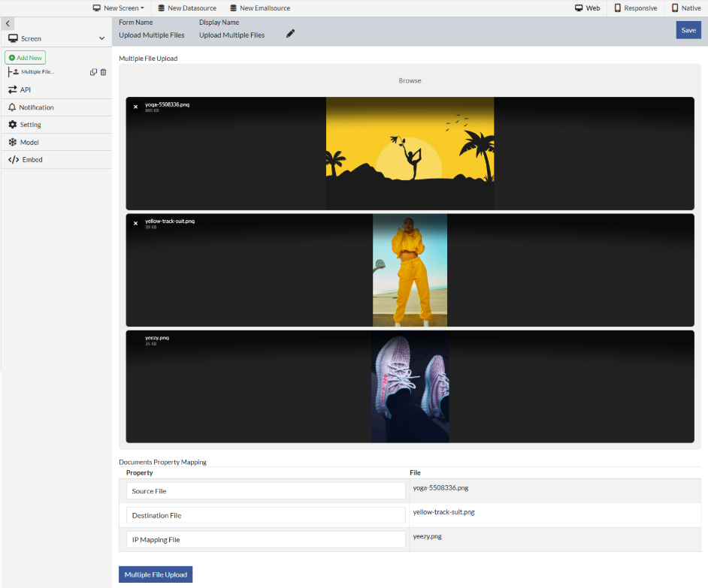Select the Native view mode
708x588 pixels.
pyautogui.click(x=688, y=8)
